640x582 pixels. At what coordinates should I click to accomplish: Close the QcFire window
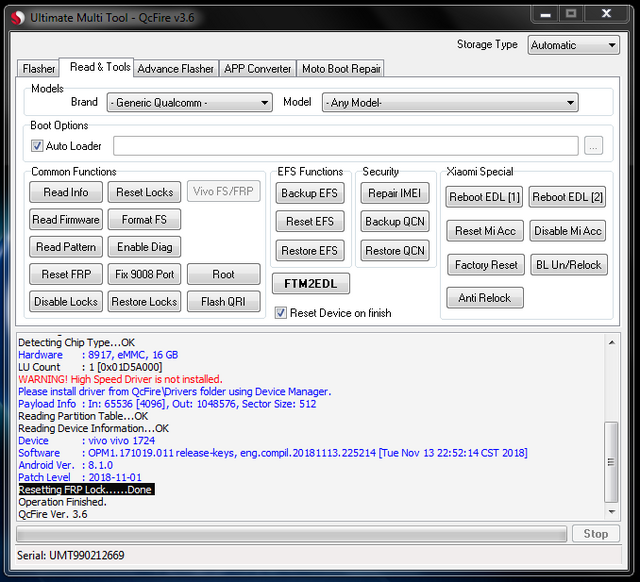tap(607, 14)
